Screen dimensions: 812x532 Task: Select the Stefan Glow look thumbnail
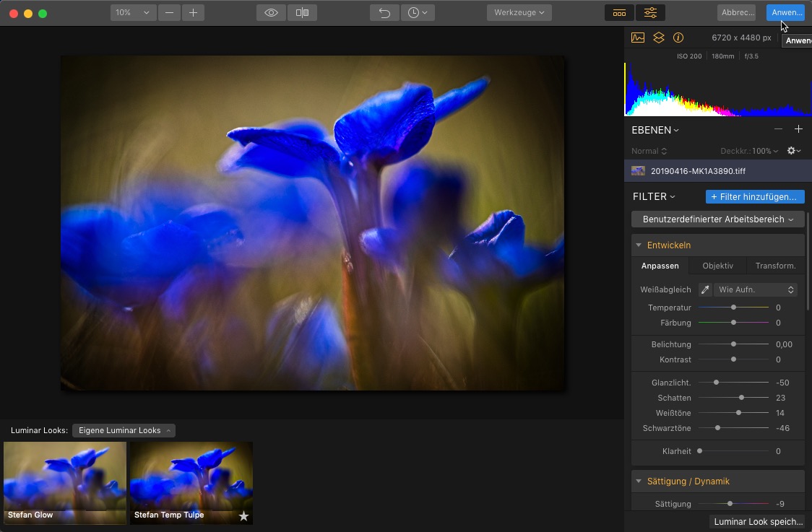point(65,482)
